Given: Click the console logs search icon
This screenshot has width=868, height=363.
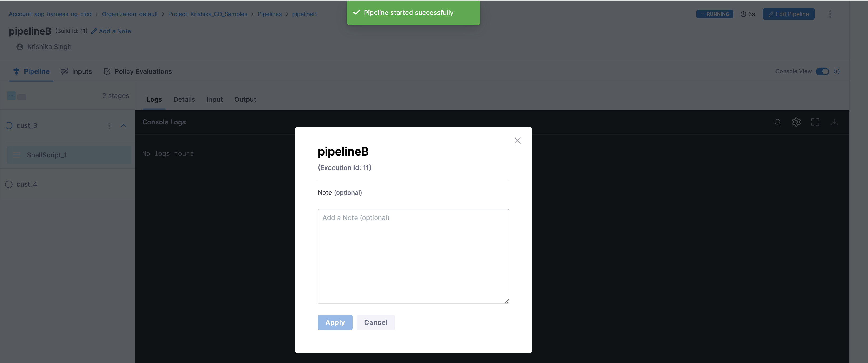Looking at the screenshot, I should tap(777, 122).
